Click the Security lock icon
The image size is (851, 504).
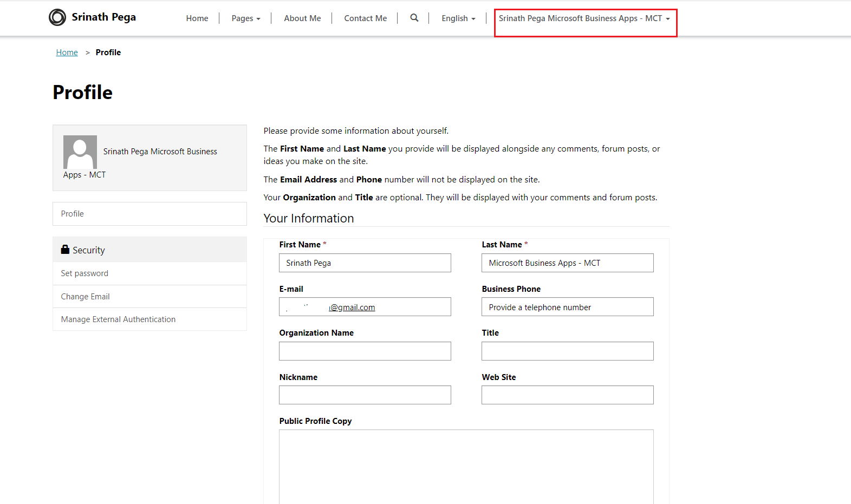click(66, 250)
